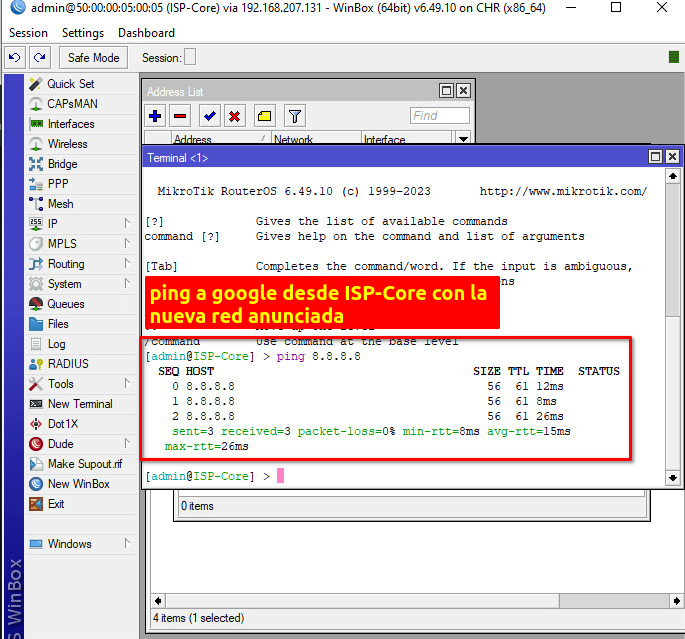Click the yellow comment icon in Address List

click(x=264, y=116)
